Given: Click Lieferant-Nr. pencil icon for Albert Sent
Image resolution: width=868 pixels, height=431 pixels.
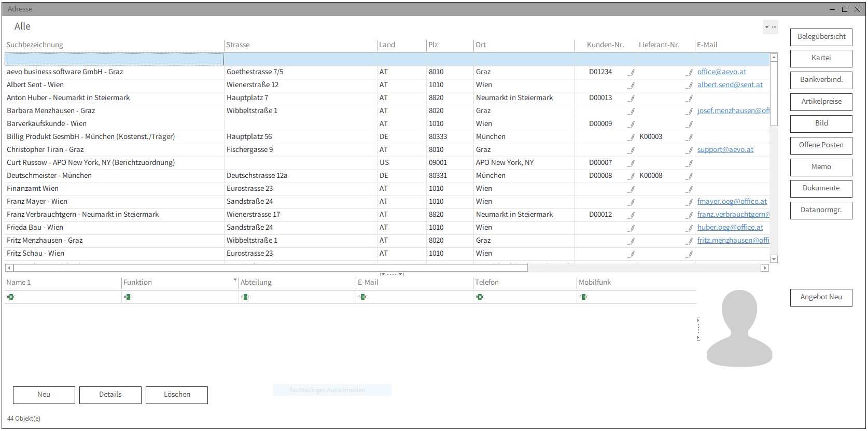Looking at the screenshot, I should [690, 85].
